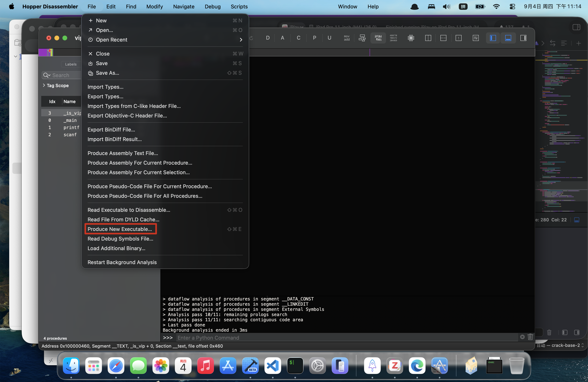588x382 pixels.
Task: Toggle the bottom console panel
Action: 508,38
